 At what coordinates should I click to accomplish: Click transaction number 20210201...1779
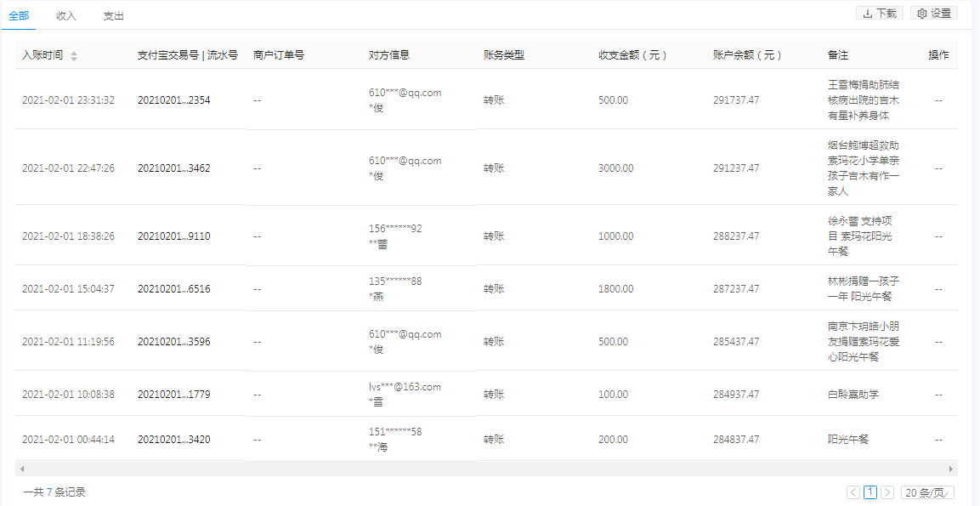click(x=173, y=394)
